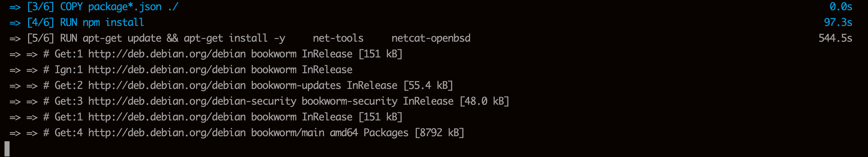The width and height of the screenshot is (868, 157).
Task: Click the "npm install" command text
Action: (113, 23)
